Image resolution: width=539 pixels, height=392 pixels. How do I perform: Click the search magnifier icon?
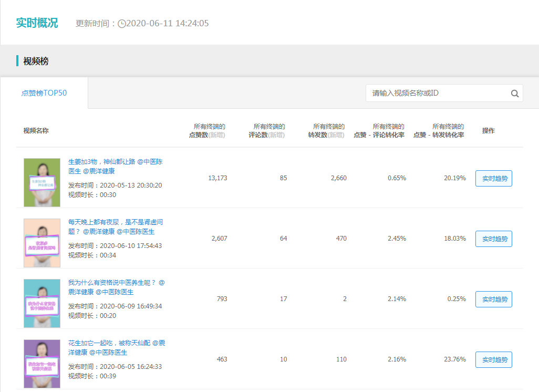coord(515,93)
